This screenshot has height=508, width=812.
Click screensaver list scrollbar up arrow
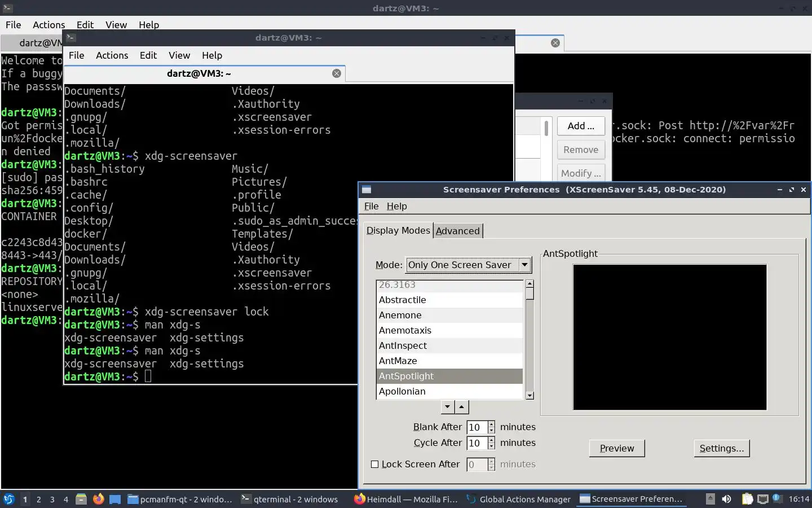[529, 284]
